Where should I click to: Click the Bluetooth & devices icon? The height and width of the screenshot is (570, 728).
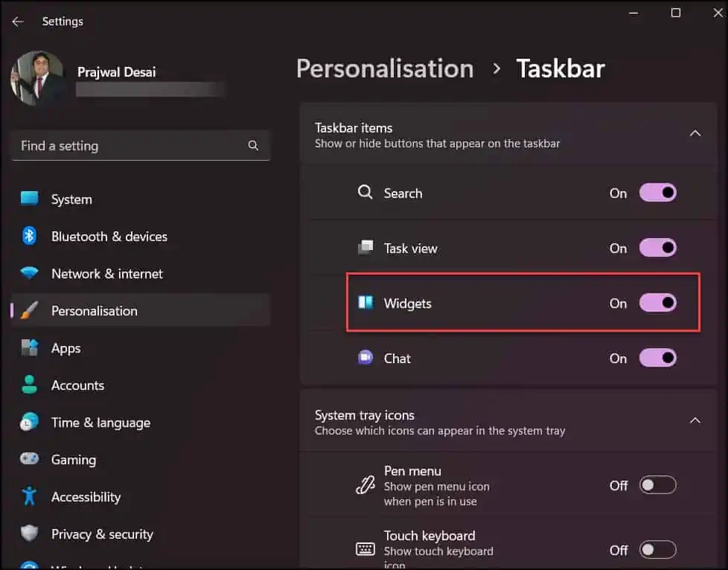pyautogui.click(x=28, y=236)
